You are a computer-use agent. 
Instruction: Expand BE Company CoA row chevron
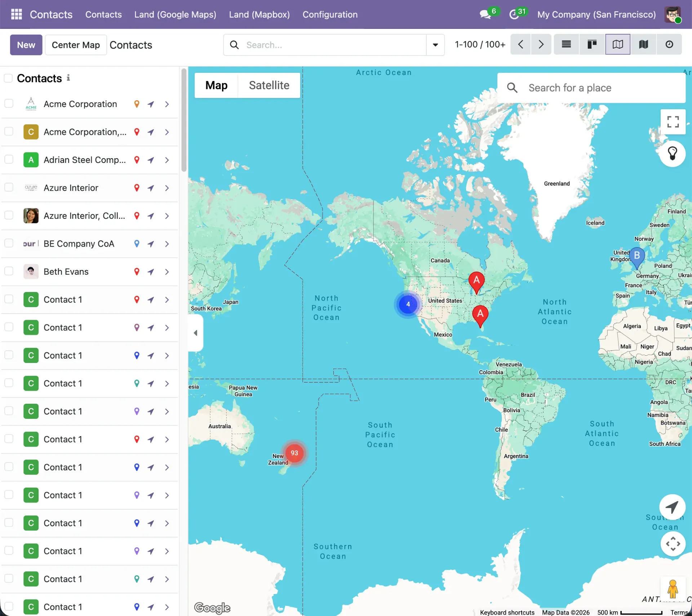click(167, 244)
